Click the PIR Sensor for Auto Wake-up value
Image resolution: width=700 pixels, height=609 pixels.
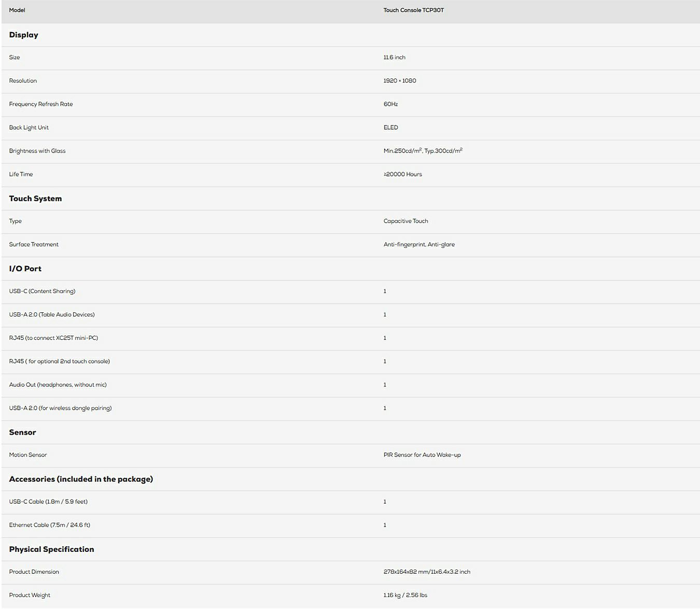click(x=422, y=455)
